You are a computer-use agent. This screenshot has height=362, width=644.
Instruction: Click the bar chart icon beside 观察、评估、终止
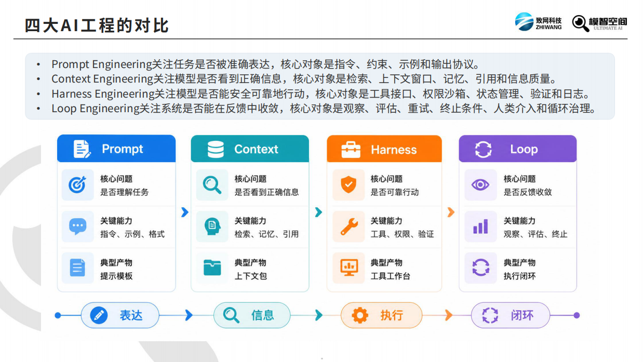[480, 226]
